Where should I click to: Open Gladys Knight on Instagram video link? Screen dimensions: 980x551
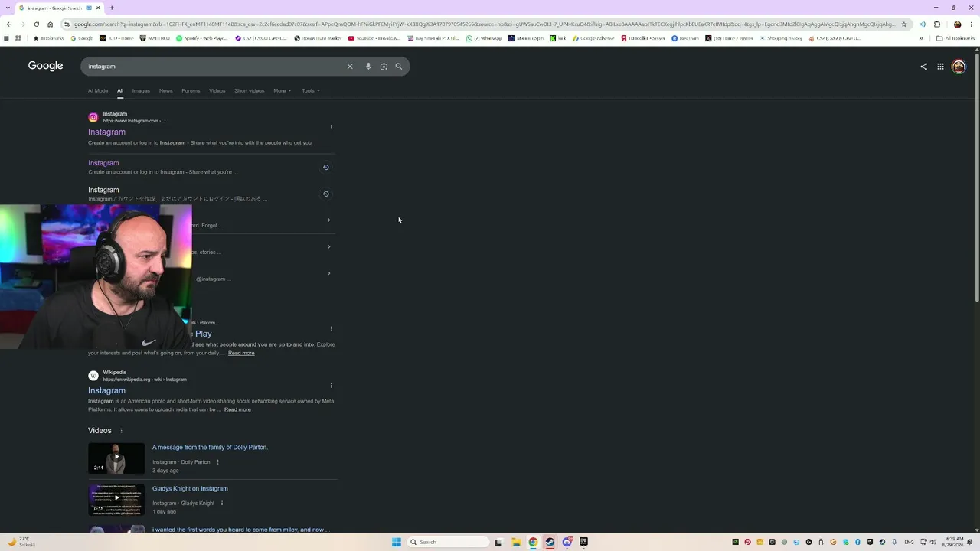coord(190,488)
